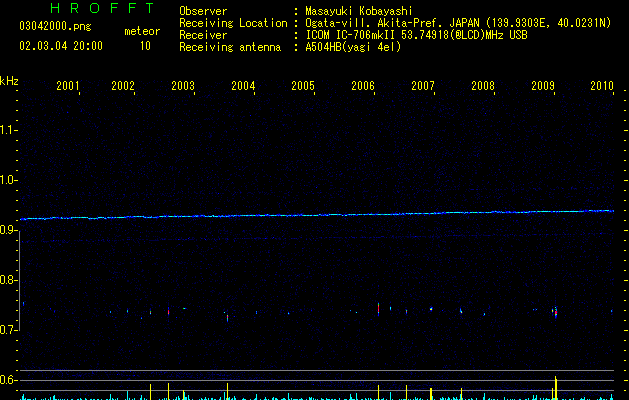The height and width of the screenshot is (400, 629).
Task: Click the 2003 time axis label
Action: click(183, 85)
